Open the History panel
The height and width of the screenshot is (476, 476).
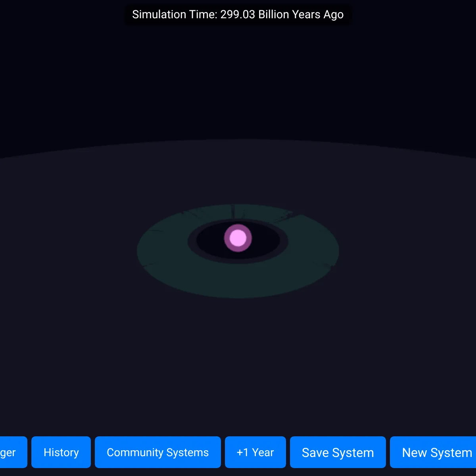(x=61, y=452)
